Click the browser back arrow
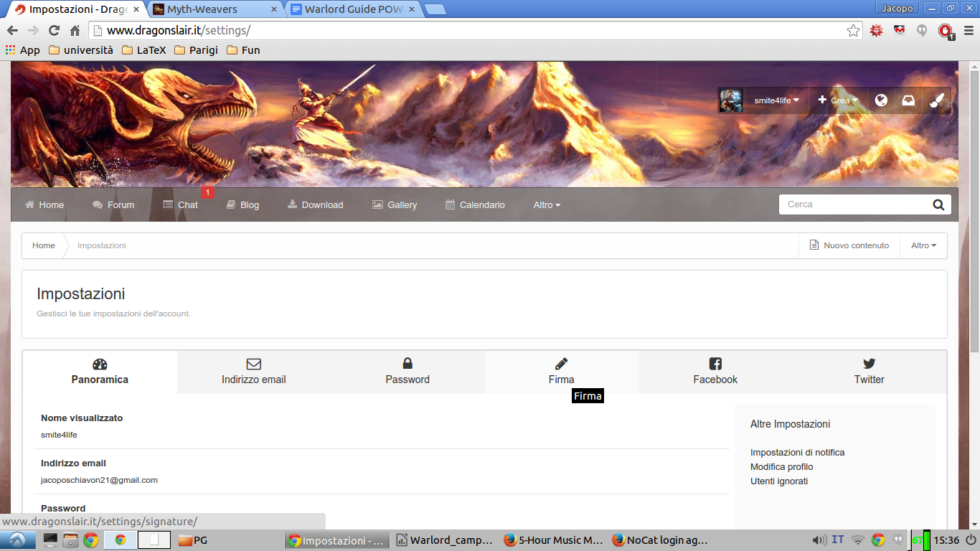Image resolution: width=980 pixels, height=551 pixels. coord(12,30)
